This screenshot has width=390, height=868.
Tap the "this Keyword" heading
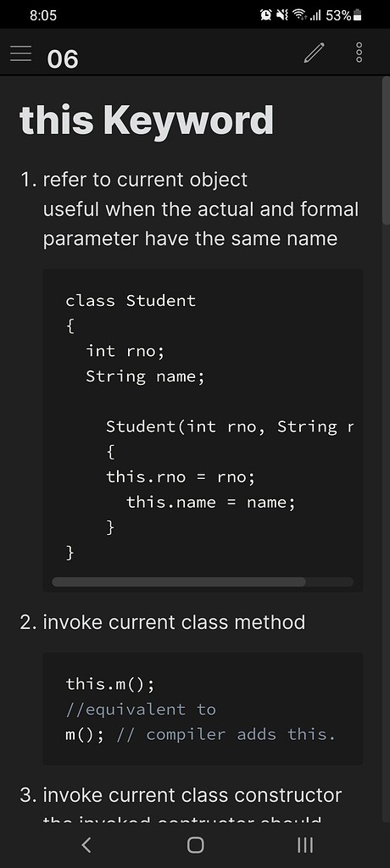click(x=146, y=120)
